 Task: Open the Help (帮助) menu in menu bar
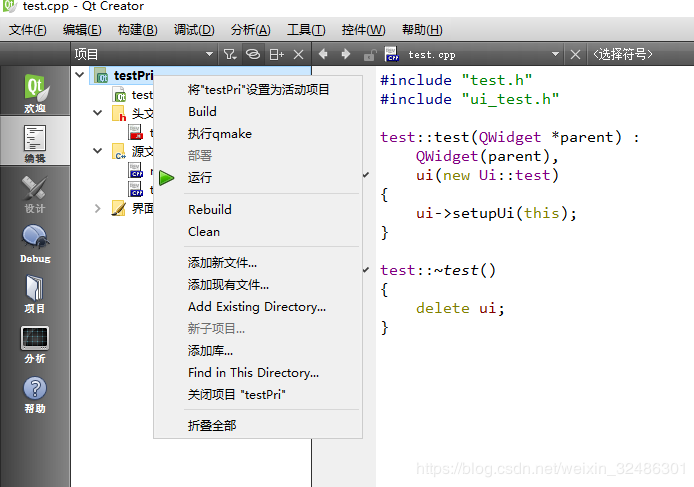tap(422, 30)
